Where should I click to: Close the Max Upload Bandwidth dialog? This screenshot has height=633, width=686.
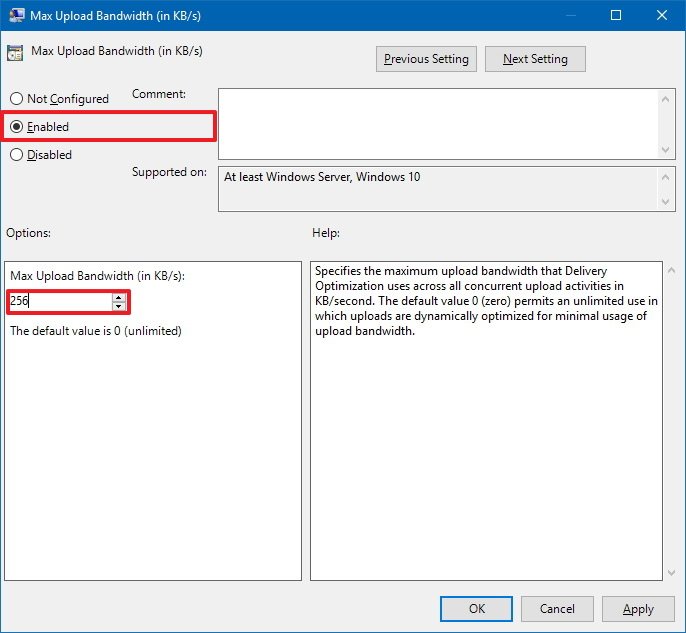(662, 15)
